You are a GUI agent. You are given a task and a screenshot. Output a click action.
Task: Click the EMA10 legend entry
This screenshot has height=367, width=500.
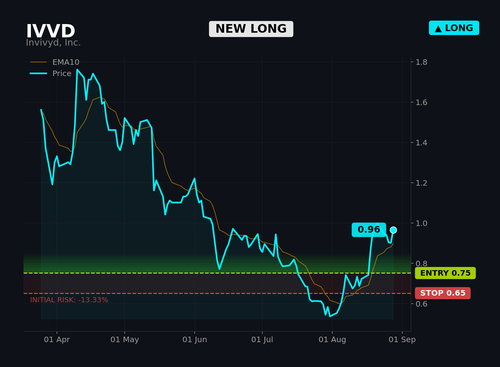coord(55,62)
